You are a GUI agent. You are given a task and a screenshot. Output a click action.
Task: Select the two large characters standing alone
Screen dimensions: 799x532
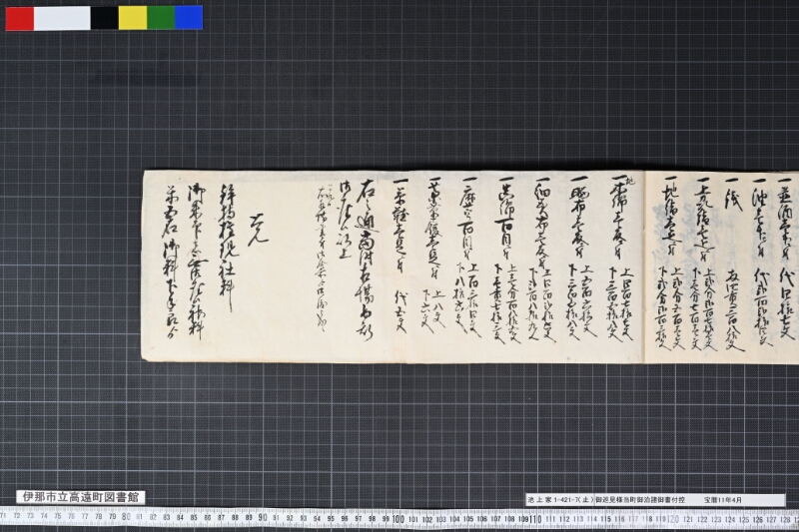[x=259, y=234]
